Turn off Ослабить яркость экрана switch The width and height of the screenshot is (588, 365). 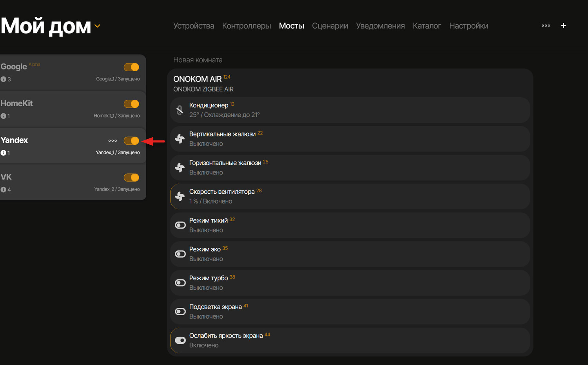[x=180, y=340]
